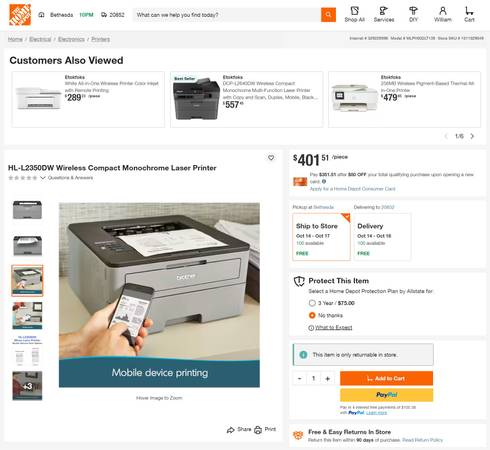
Task: Click the orange search button
Action: click(x=328, y=15)
